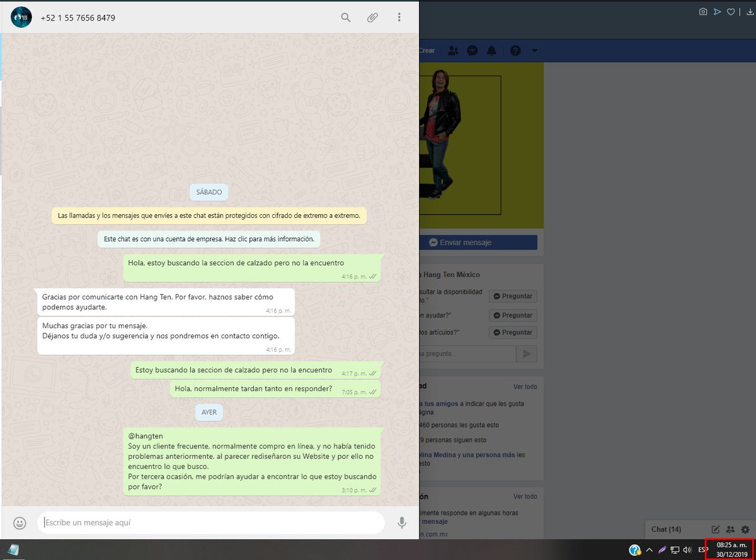Screen dimensions: 756x560
Task: Open the attach paperclip in WhatsApp
Action: 372,18
